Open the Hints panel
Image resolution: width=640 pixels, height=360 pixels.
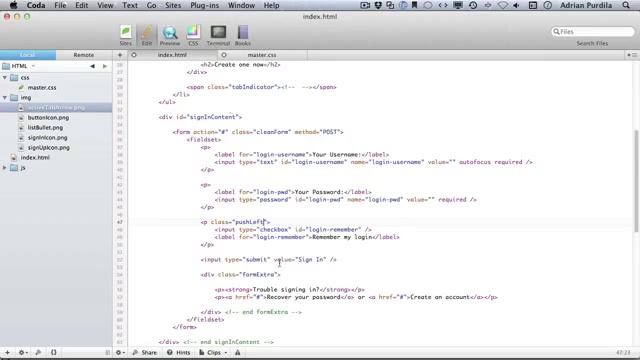pyautogui.click(x=178, y=352)
